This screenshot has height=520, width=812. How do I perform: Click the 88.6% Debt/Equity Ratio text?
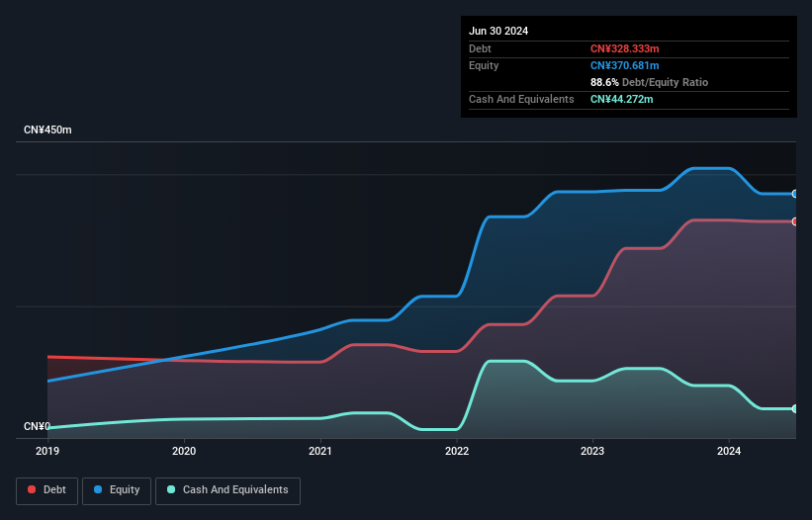[x=649, y=82]
